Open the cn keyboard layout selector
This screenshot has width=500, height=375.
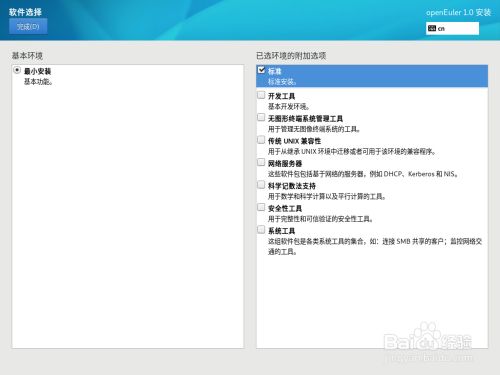pos(452,28)
